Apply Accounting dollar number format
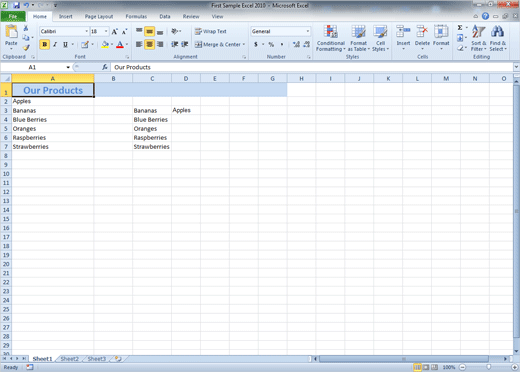The width and height of the screenshot is (520, 372). [256, 44]
